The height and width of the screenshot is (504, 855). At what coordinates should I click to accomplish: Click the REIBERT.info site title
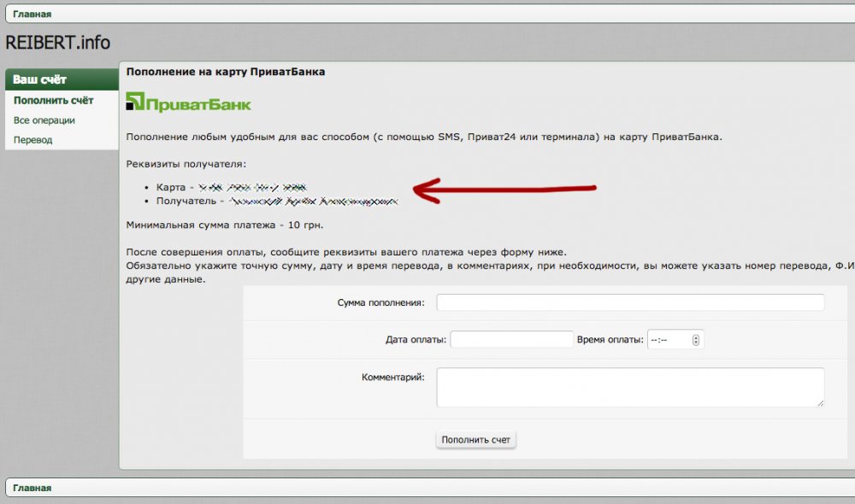(x=58, y=43)
